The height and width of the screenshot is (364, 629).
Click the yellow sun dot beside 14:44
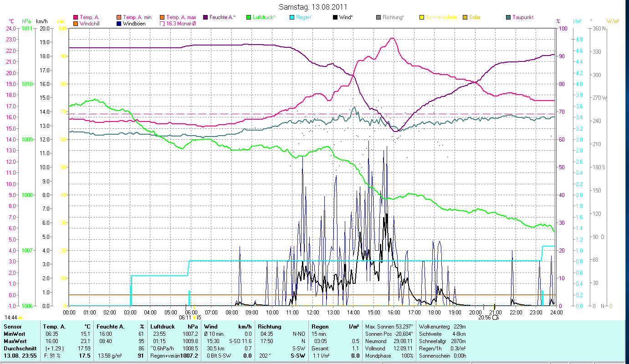(20, 318)
